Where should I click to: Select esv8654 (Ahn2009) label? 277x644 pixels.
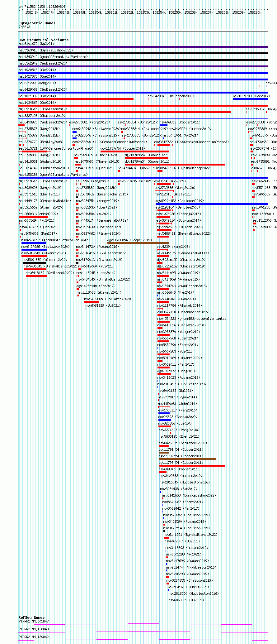pyautogui.click(x=170, y=181)
